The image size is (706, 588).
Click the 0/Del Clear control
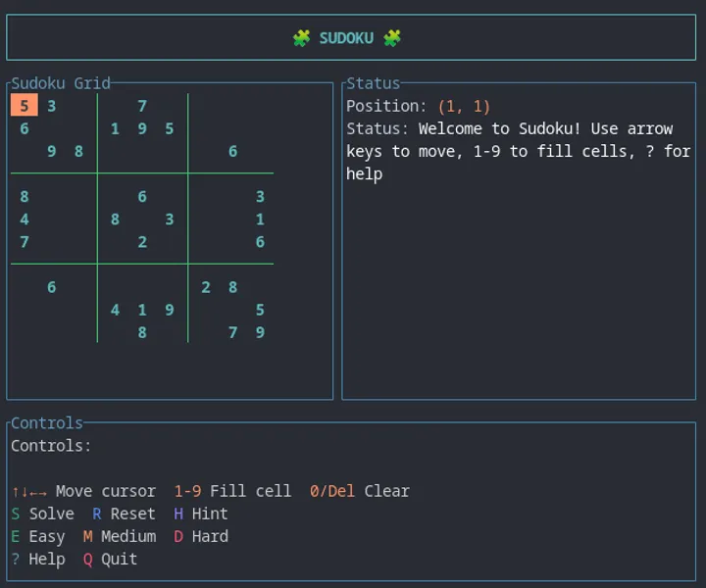click(359, 491)
